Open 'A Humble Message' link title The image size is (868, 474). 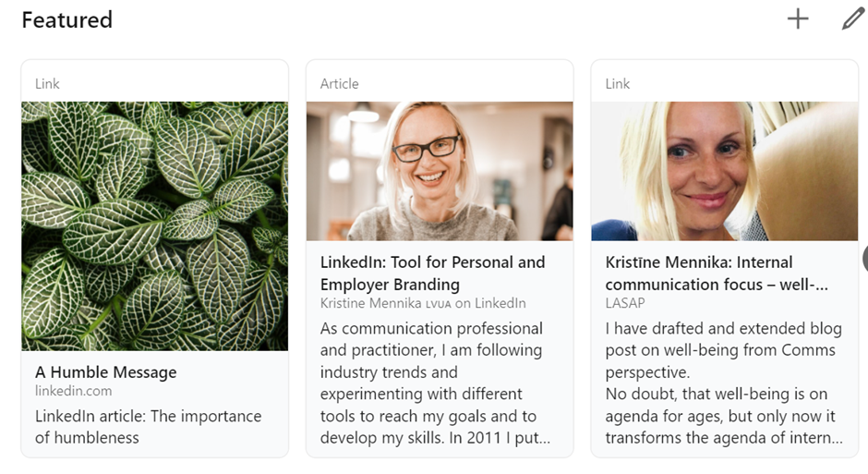tap(106, 372)
